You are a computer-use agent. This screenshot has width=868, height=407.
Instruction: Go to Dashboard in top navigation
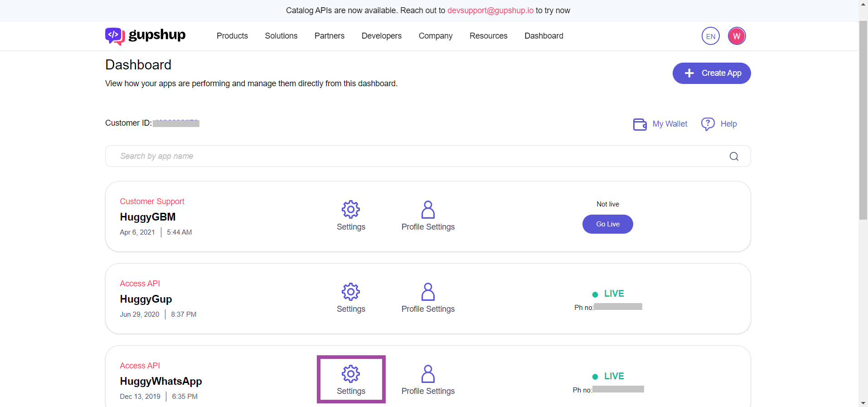543,36
